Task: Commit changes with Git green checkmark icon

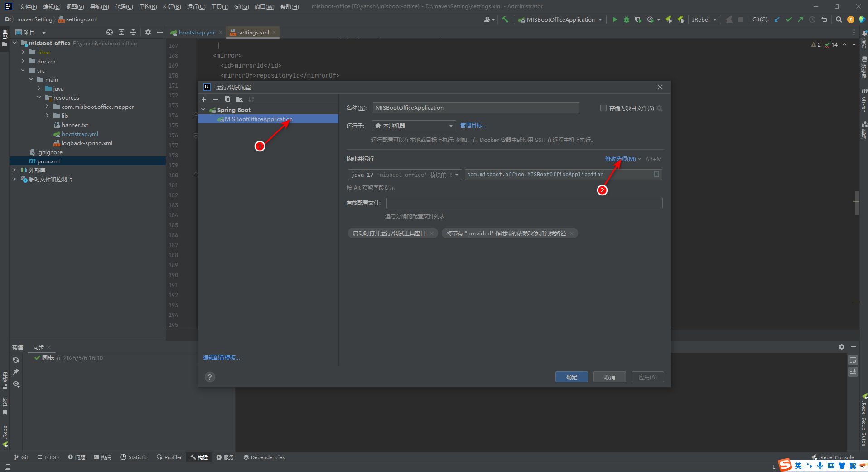Action: (x=789, y=19)
